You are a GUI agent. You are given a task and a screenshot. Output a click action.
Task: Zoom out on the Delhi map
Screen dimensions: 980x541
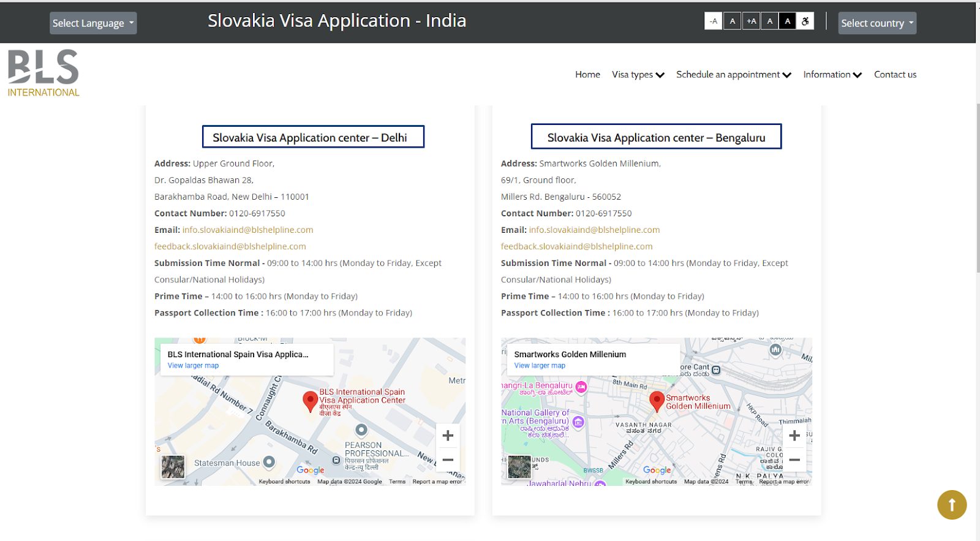click(448, 460)
